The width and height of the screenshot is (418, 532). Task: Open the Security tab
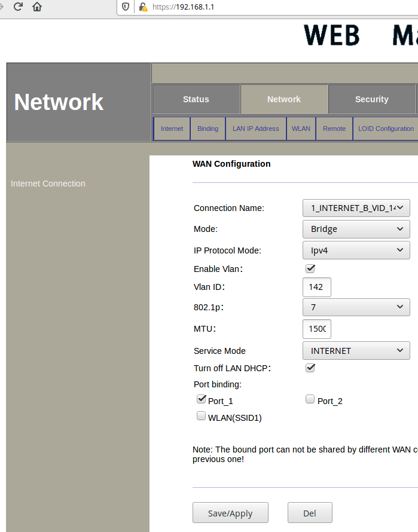pos(371,99)
